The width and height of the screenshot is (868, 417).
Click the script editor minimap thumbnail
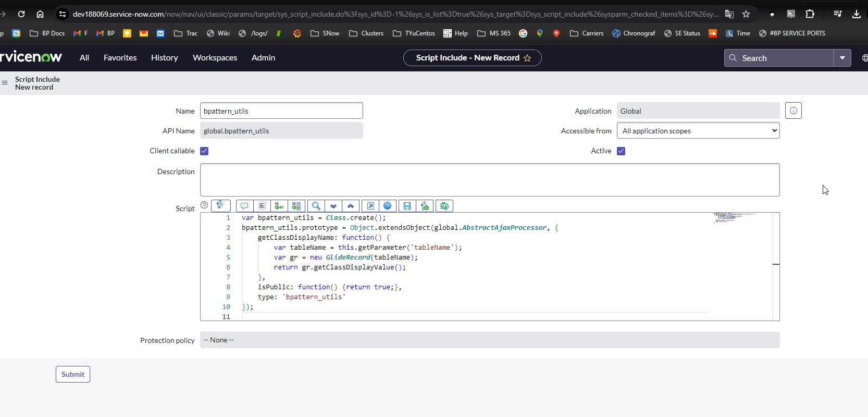[x=734, y=217]
